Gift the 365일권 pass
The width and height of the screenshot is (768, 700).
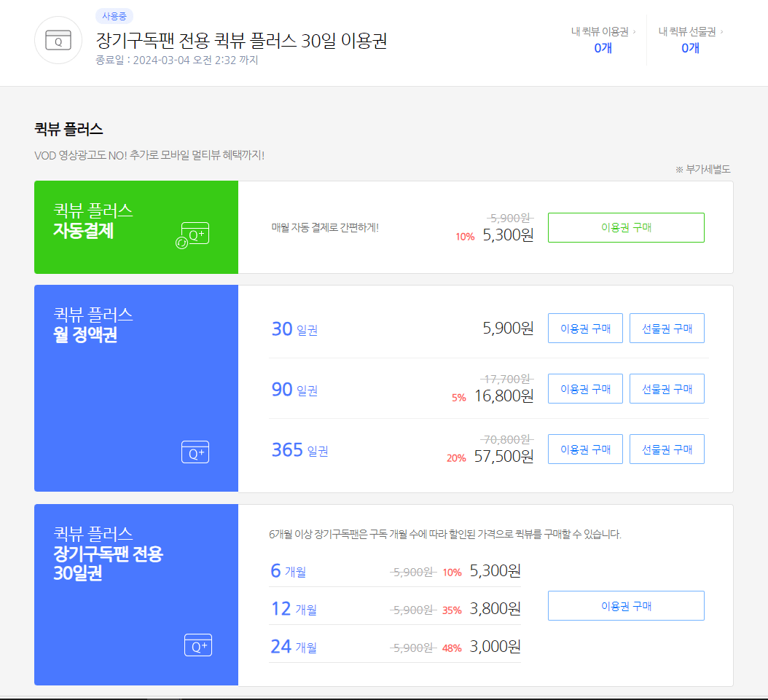(x=667, y=449)
